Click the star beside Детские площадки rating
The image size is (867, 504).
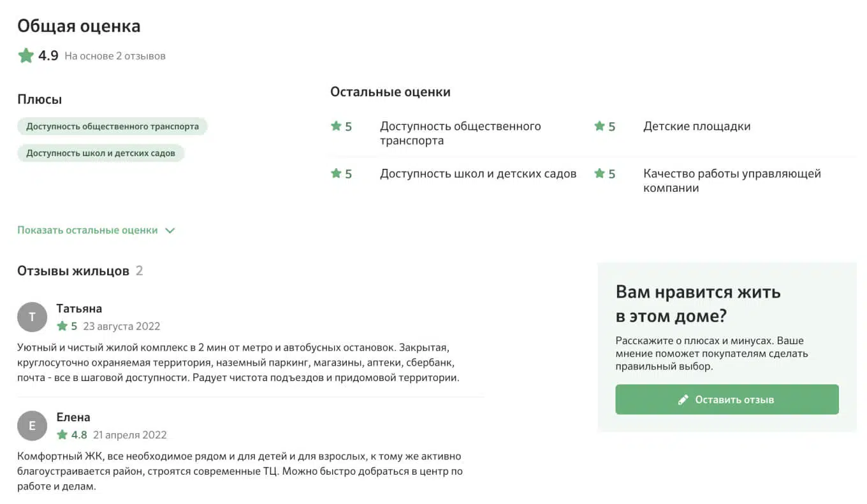click(x=599, y=126)
